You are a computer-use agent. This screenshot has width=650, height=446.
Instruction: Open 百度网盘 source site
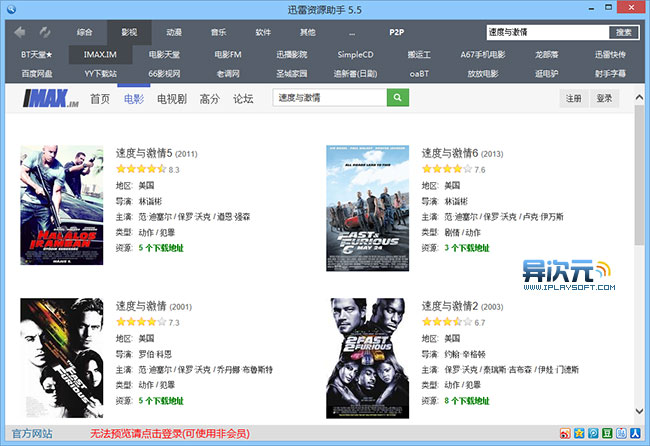tap(37, 74)
